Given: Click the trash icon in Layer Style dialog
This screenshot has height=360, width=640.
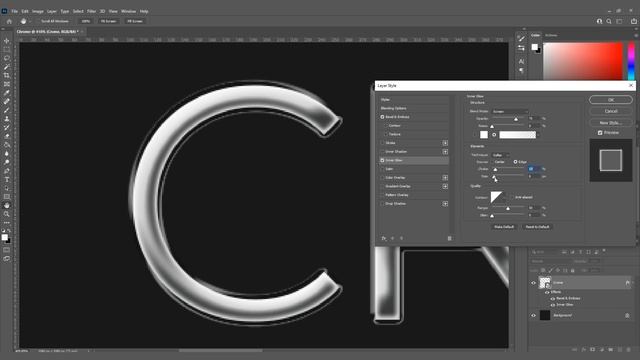Looking at the screenshot, I should [449, 238].
